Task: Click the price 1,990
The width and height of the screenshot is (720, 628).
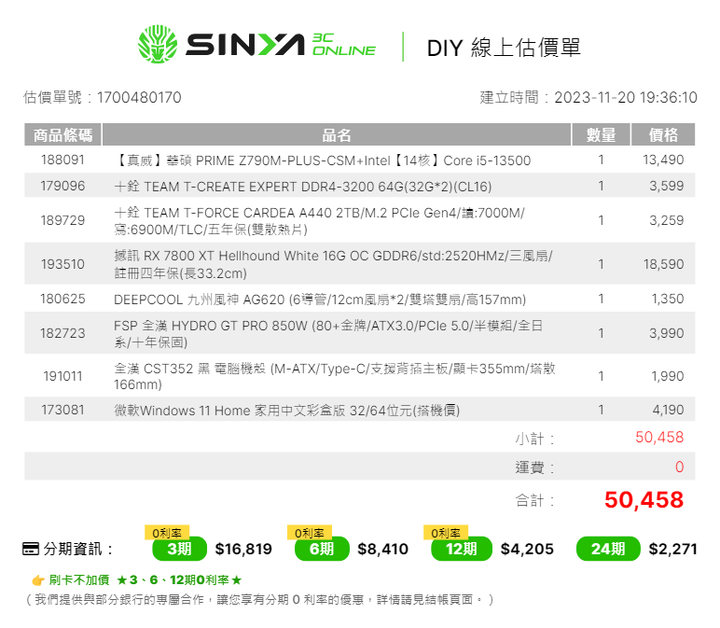Action: pyautogui.click(x=668, y=376)
